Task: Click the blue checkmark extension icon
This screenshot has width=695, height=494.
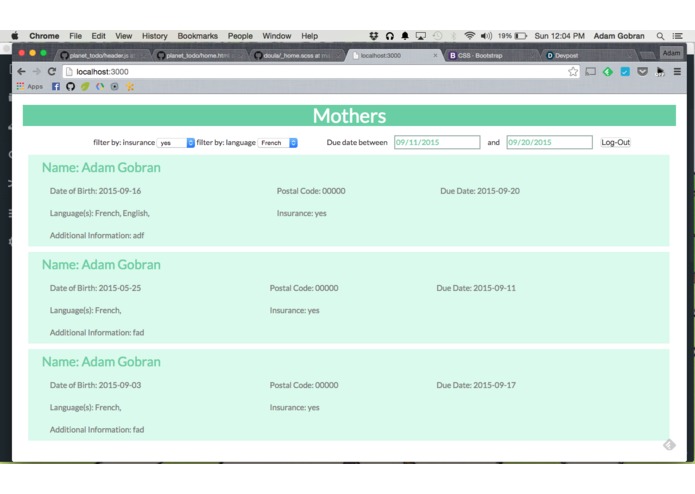Action: coord(625,71)
